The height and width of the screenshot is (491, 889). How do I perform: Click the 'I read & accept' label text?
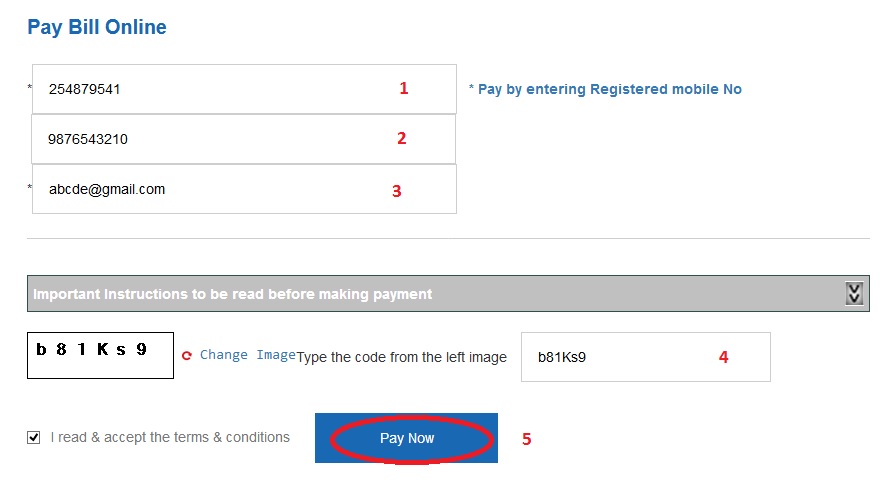click(x=170, y=437)
